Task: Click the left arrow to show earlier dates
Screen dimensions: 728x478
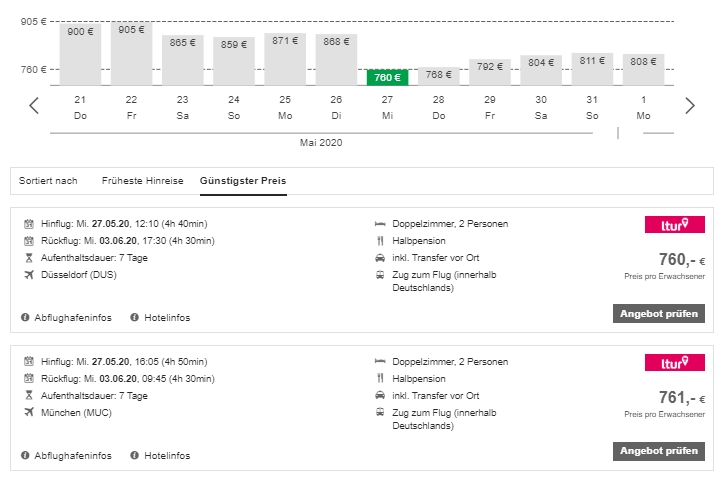Action: (x=34, y=106)
